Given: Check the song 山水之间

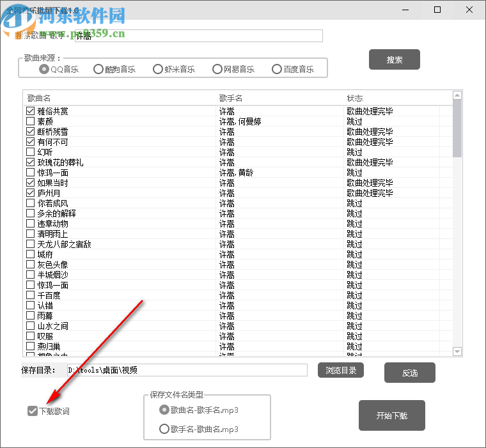Looking at the screenshot, I should click(31, 326).
